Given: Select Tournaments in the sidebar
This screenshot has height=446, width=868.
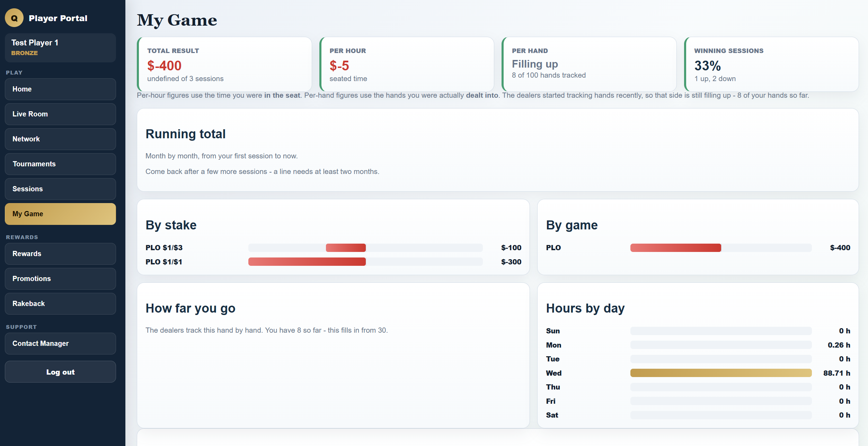Looking at the screenshot, I should pos(60,164).
